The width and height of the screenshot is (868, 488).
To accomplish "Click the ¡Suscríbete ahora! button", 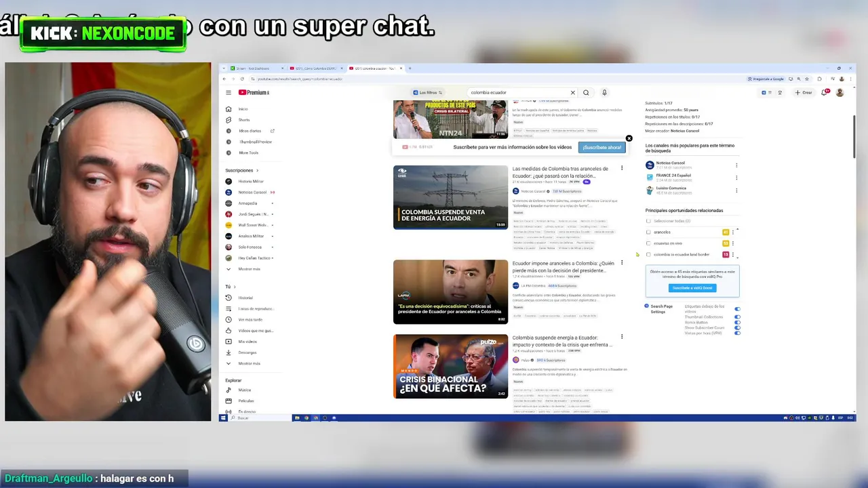I will [601, 147].
